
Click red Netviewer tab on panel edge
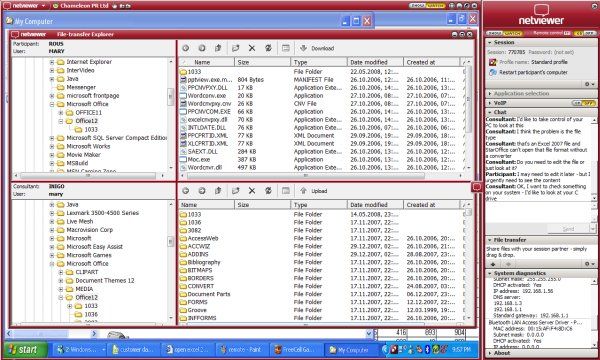click(x=477, y=187)
